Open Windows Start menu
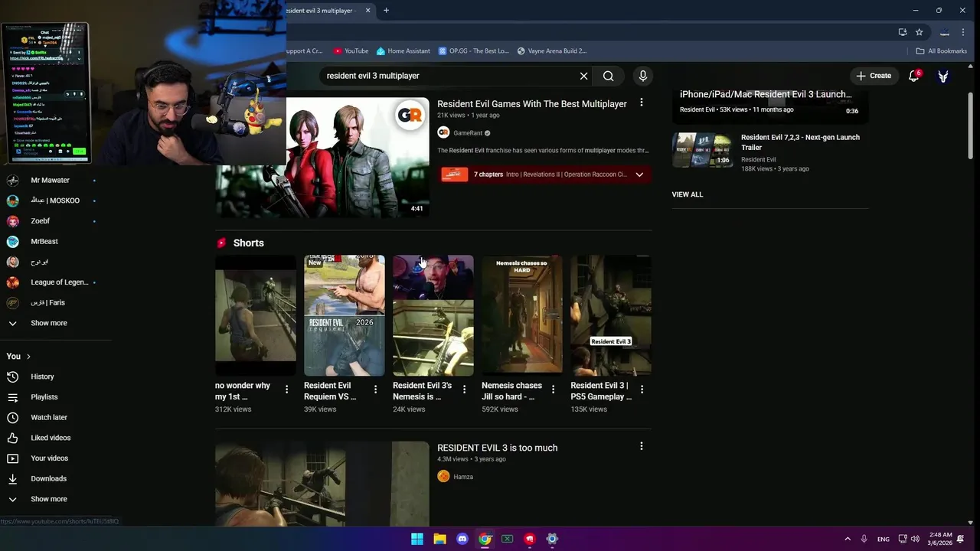Screen dimensions: 980x551 click(417, 539)
